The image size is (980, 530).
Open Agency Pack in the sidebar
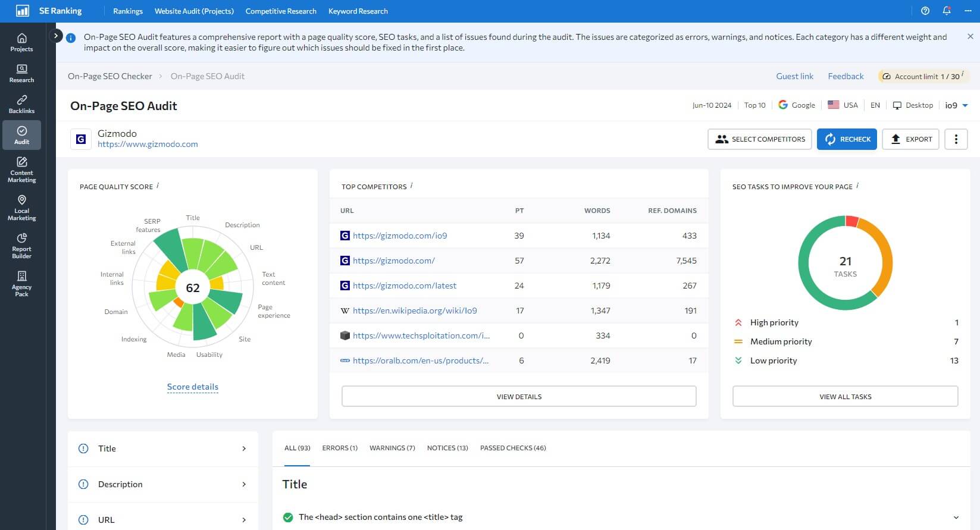(21, 284)
